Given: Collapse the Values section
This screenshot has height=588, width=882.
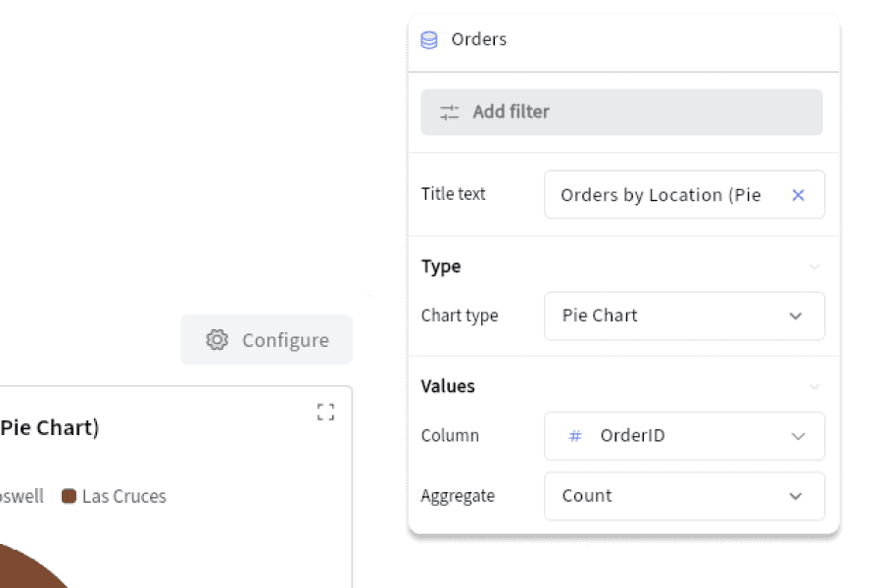Looking at the screenshot, I should tap(814, 386).
